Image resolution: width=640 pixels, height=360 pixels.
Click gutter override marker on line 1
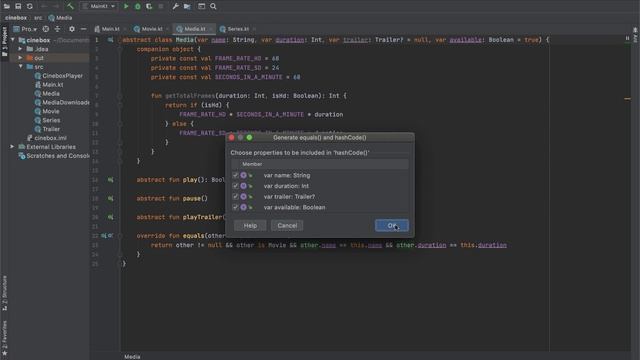(x=110, y=40)
